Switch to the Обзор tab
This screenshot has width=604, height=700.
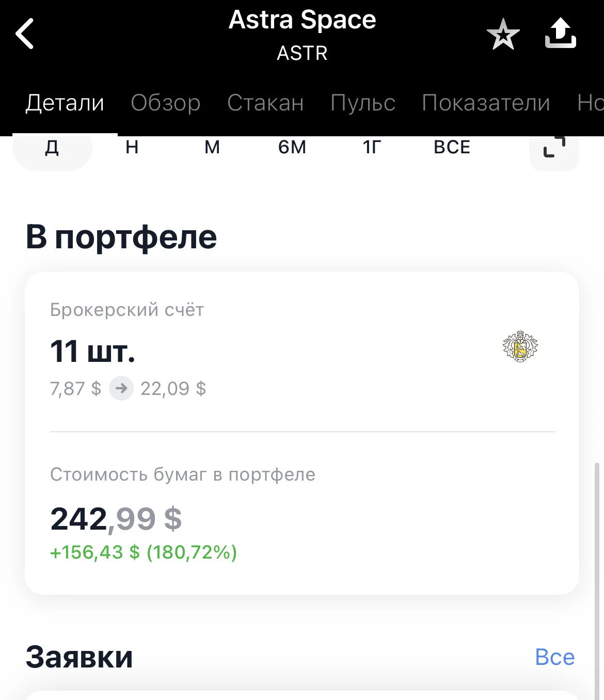(x=166, y=103)
